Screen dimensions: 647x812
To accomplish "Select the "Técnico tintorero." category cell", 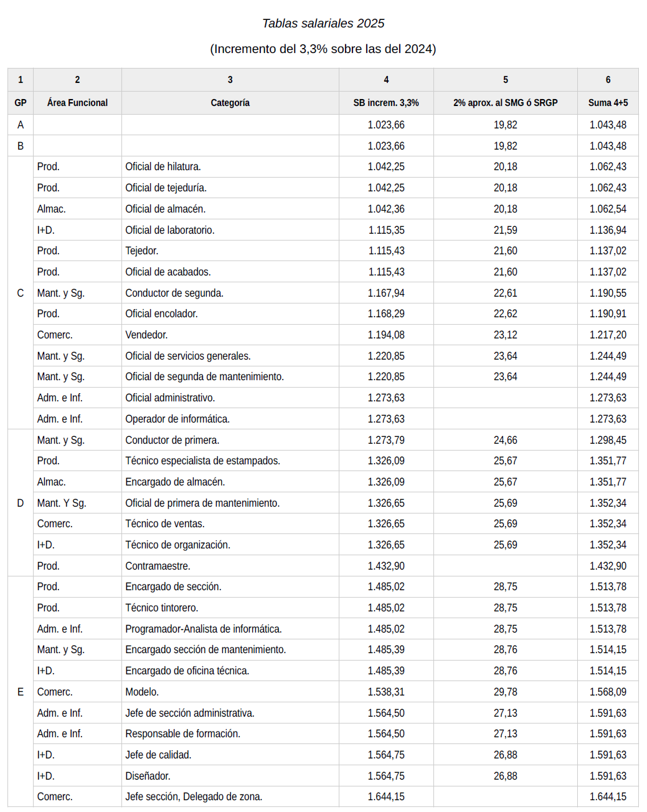I will point(161,608).
